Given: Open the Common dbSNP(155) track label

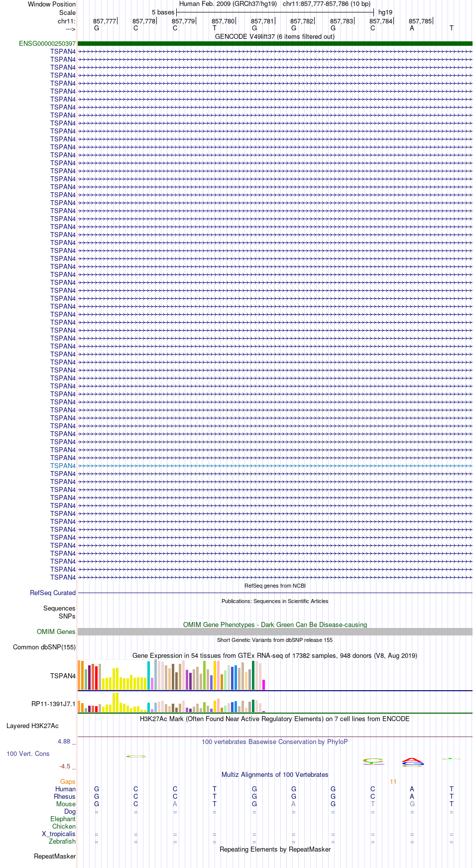Looking at the screenshot, I should pos(44,647).
